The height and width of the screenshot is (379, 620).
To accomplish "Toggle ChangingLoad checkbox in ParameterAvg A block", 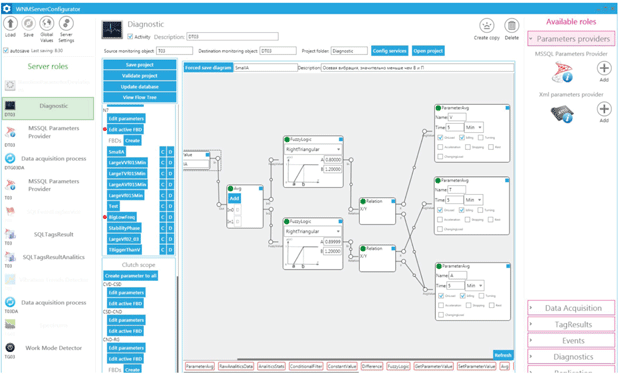I will tap(441, 315).
